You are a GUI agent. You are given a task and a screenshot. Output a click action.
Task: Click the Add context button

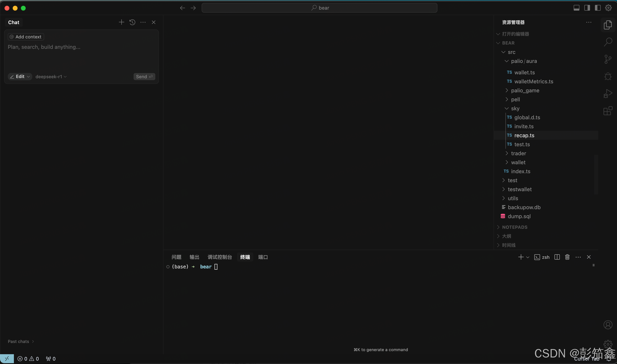click(x=26, y=37)
